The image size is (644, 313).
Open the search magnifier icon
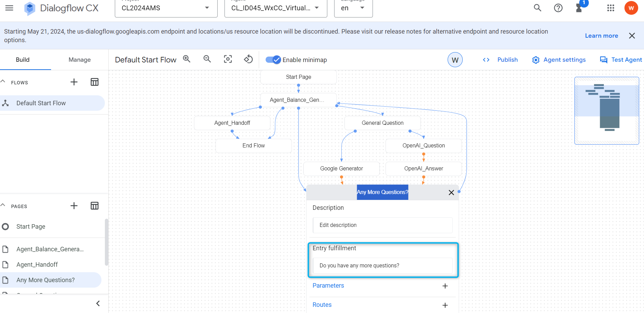[x=537, y=8]
